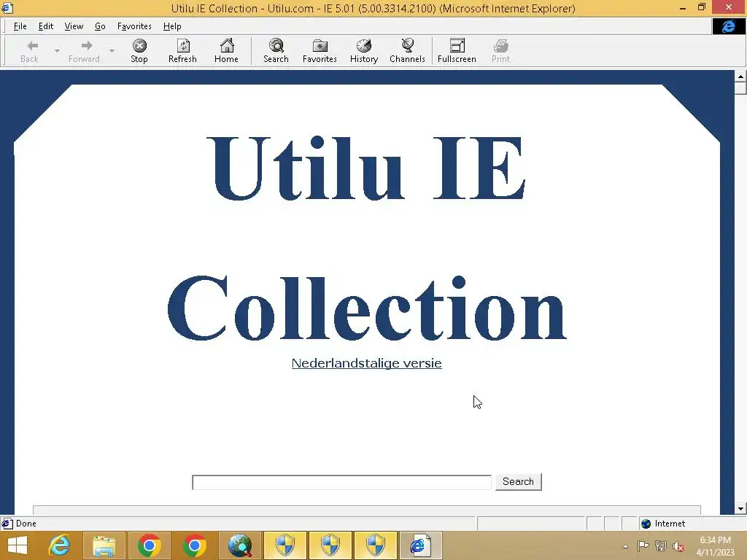The height and width of the screenshot is (560, 747).
Task: Click the muted volume tray icon
Action: 678,546
